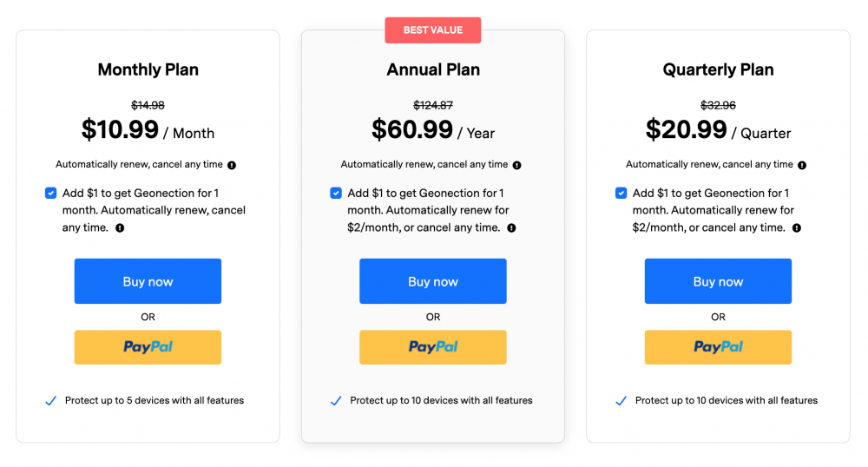Viewport: 868px width, 467px height.
Task: Uncheck Geonection add-on in Quarterly Plan
Action: pyautogui.click(x=621, y=193)
